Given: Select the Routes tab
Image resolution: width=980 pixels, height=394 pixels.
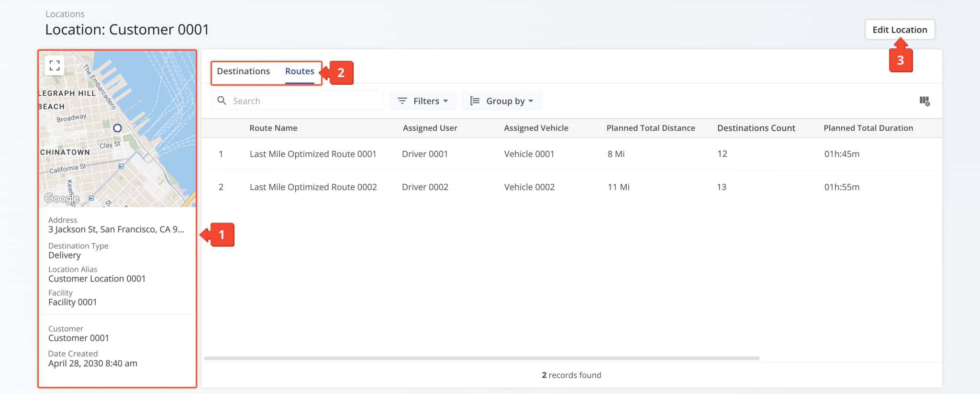Looking at the screenshot, I should [300, 71].
